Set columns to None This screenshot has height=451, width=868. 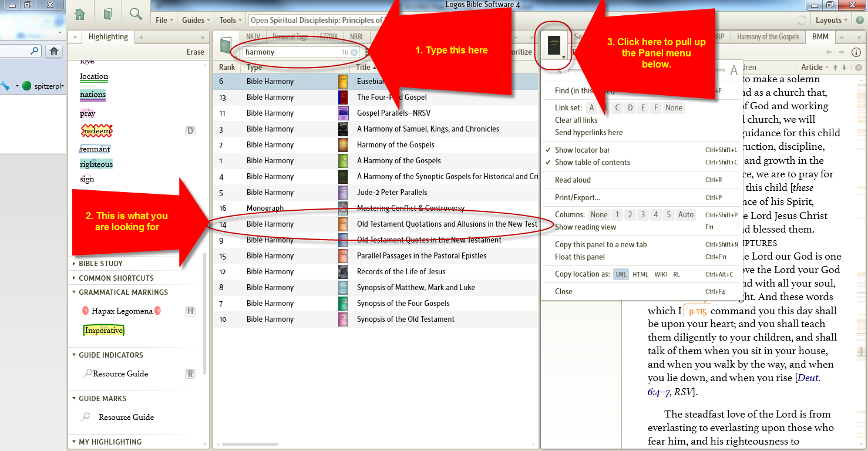pos(599,215)
